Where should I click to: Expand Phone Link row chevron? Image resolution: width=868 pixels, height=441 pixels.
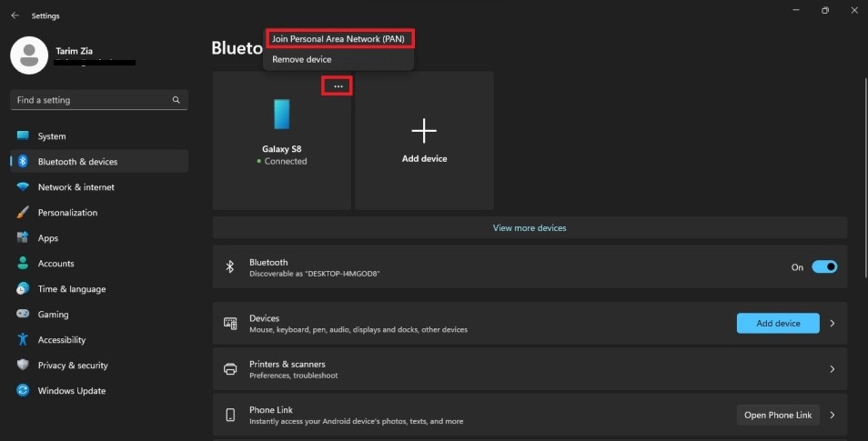pos(833,416)
